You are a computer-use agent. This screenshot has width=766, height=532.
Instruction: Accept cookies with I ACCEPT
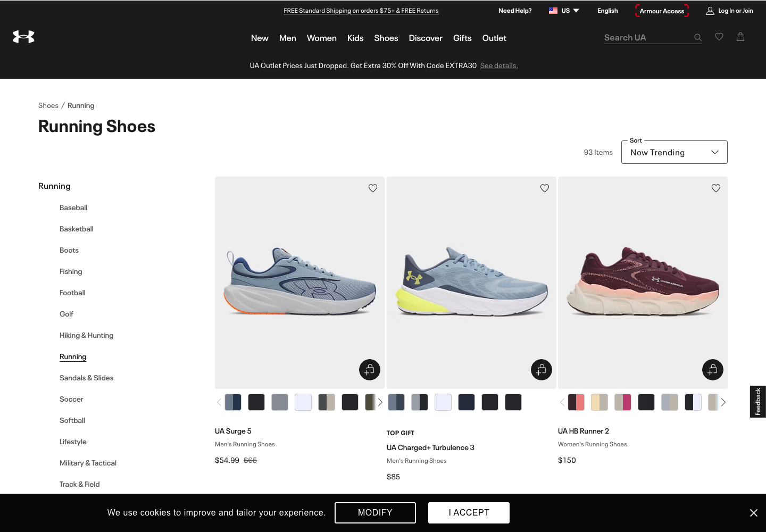click(469, 513)
